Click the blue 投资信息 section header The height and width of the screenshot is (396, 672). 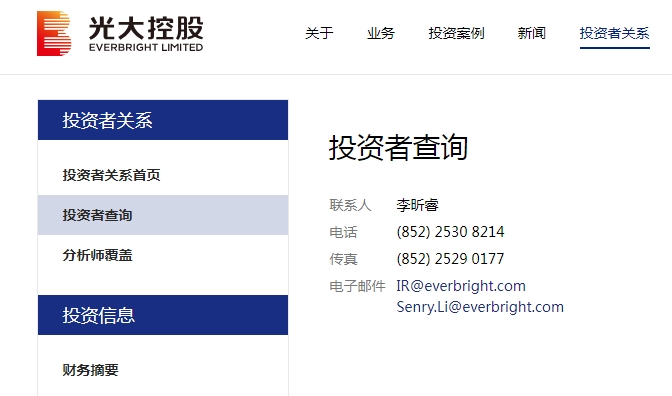click(163, 315)
